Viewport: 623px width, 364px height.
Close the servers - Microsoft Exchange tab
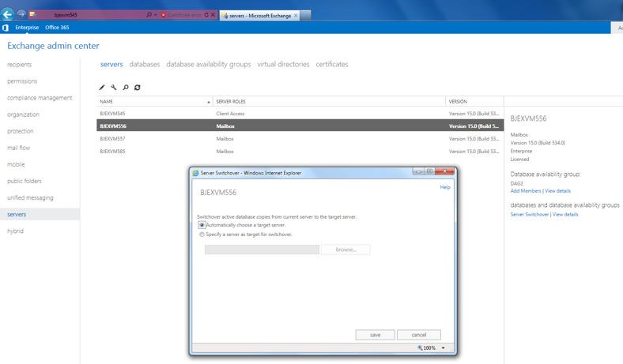296,16
